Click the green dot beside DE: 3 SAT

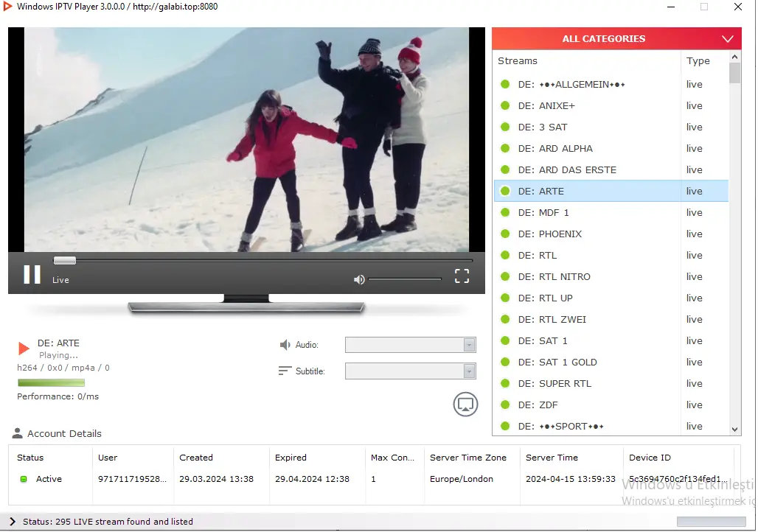505,127
